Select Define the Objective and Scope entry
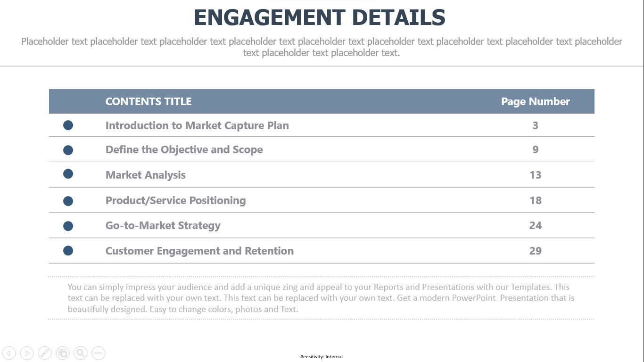Image resolution: width=644 pixels, height=362 pixels. click(184, 150)
